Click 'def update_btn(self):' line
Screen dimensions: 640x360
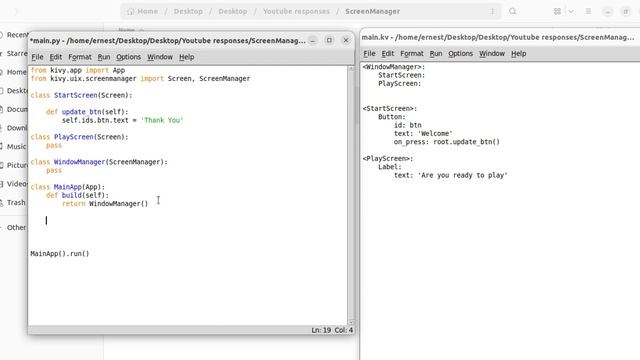click(x=87, y=112)
